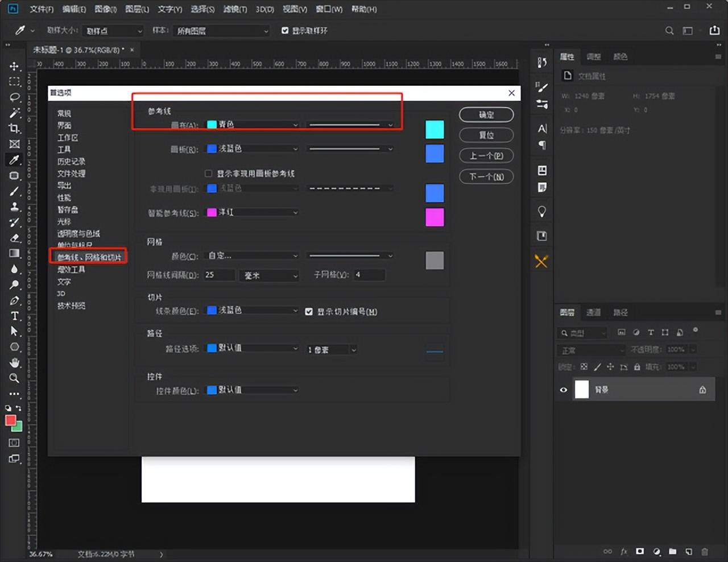Open the 智能参考线 color dropdown
This screenshot has width=728, height=562.
(252, 213)
